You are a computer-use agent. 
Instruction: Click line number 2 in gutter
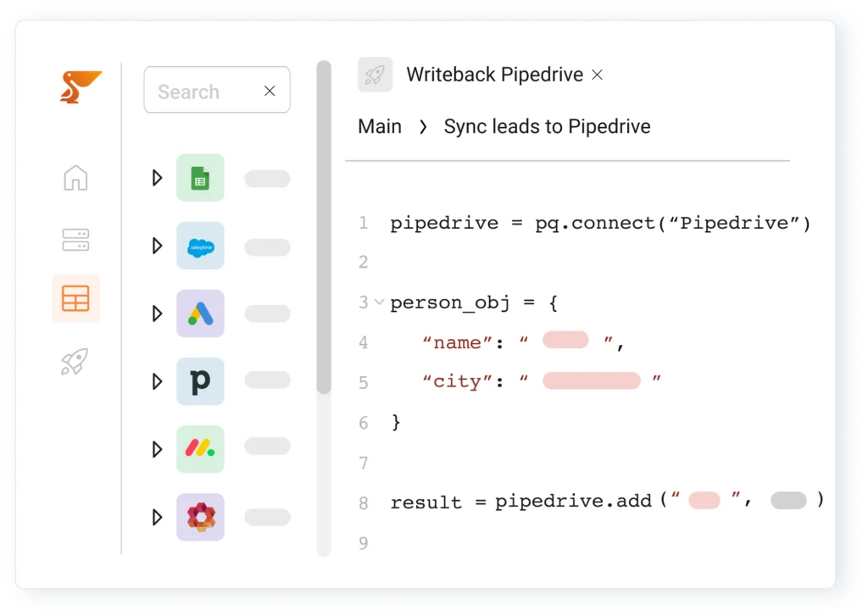[363, 262]
